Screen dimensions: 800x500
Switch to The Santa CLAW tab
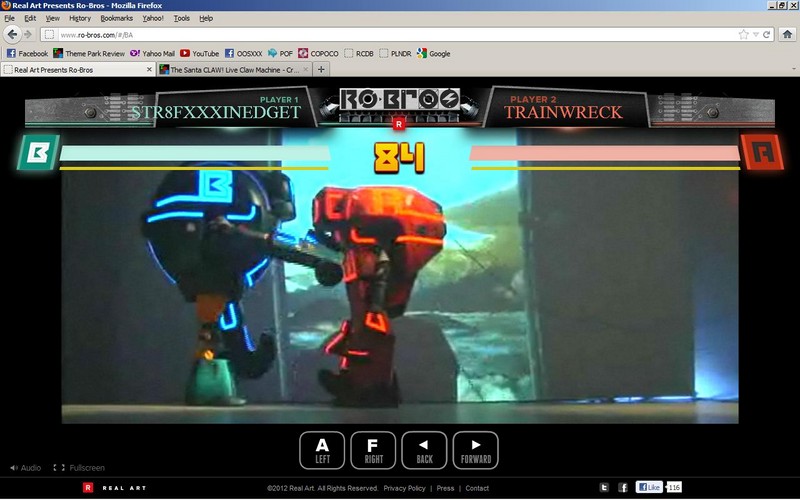[234, 69]
